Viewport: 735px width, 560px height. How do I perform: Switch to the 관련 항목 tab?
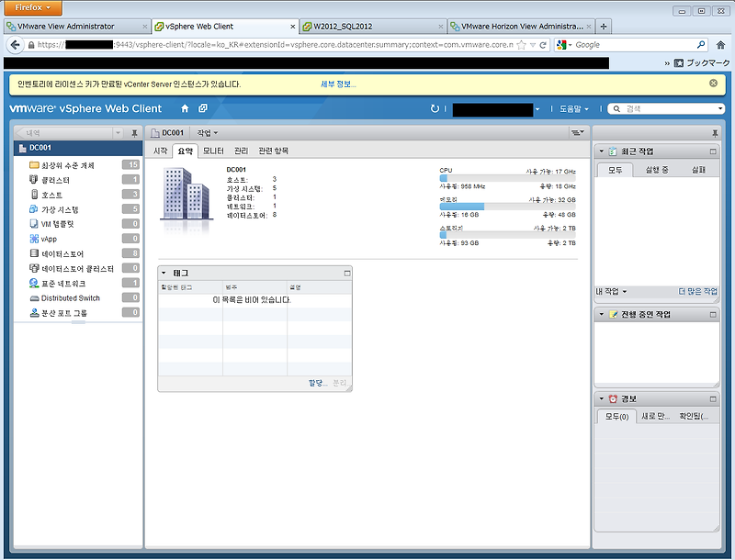(273, 151)
